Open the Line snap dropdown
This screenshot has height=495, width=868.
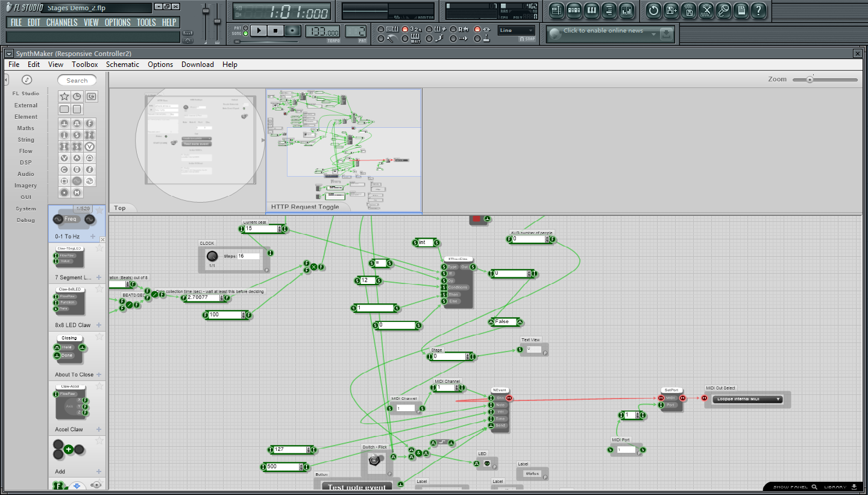517,30
